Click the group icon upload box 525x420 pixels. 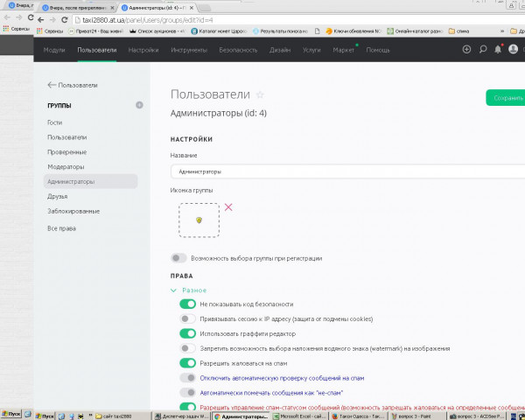click(x=199, y=220)
